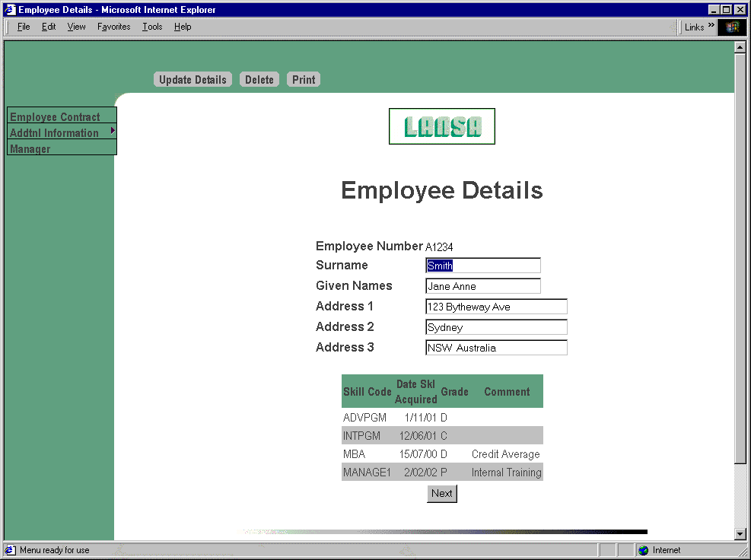Click the page icon in status bar

coord(10,550)
